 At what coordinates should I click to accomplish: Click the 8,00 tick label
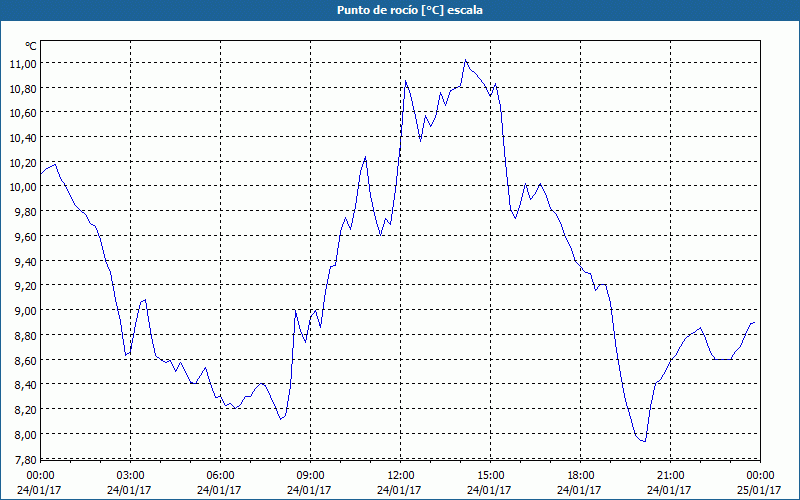25,435
